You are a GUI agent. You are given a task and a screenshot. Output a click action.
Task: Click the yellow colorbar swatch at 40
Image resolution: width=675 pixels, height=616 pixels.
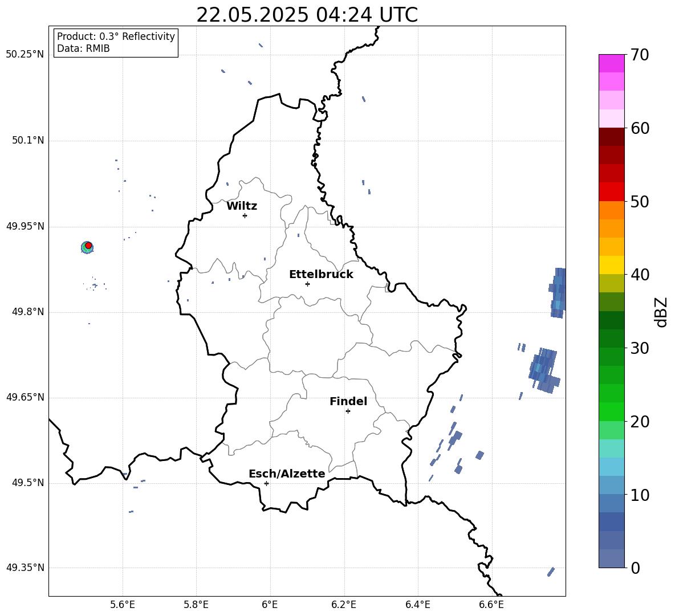tap(611, 265)
